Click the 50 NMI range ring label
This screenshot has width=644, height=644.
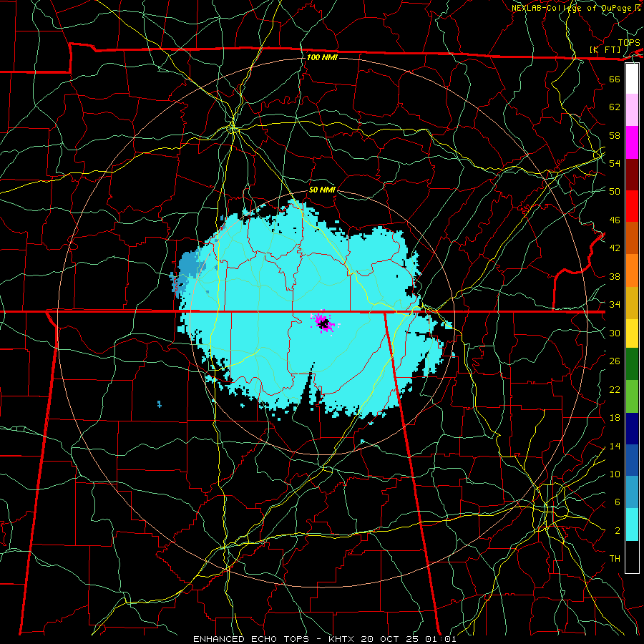(x=322, y=190)
